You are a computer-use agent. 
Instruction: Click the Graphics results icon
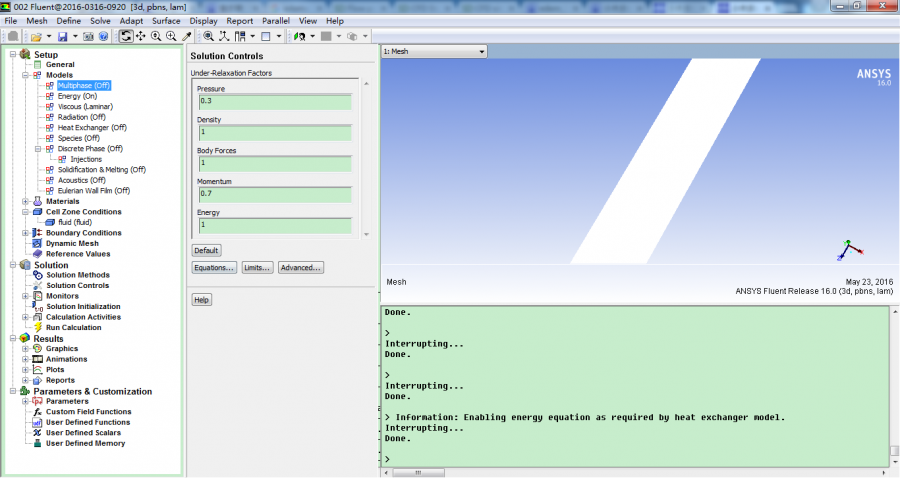pyautogui.click(x=38, y=349)
